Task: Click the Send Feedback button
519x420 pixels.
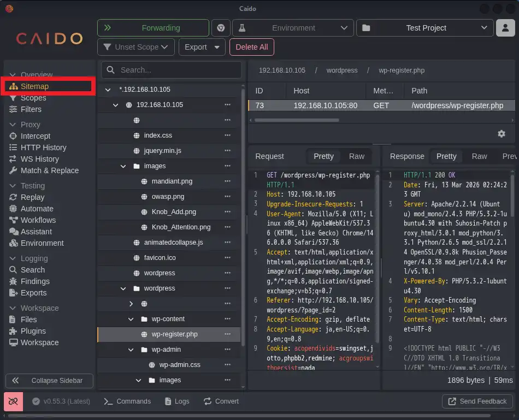Action: click(x=477, y=401)
